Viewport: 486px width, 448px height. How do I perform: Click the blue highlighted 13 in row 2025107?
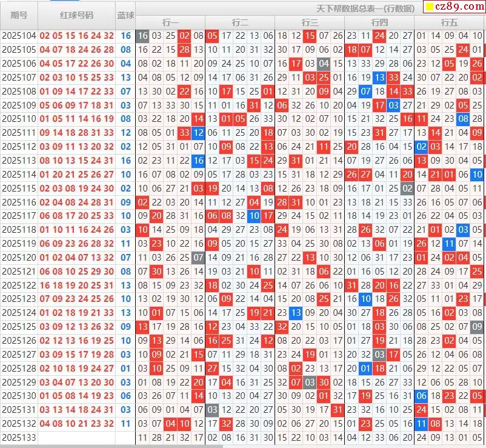[x=379, y=78]
